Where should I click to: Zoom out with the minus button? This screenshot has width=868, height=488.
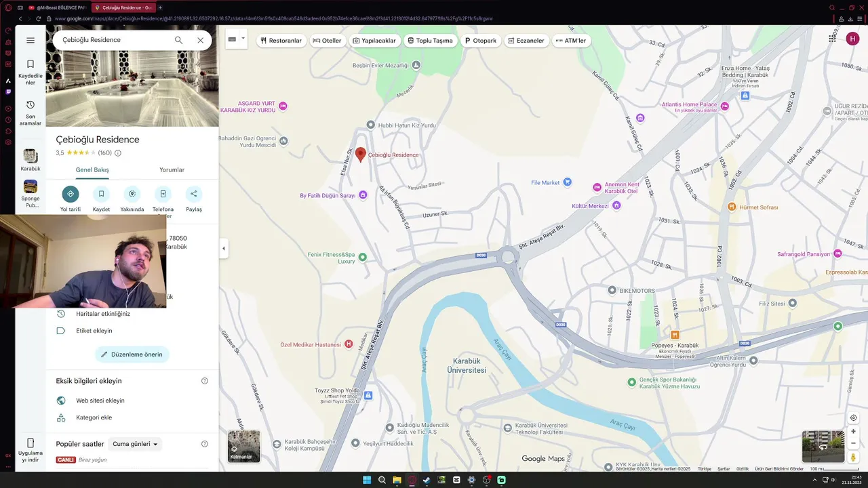pyautogui.click(x=853, y=443)
